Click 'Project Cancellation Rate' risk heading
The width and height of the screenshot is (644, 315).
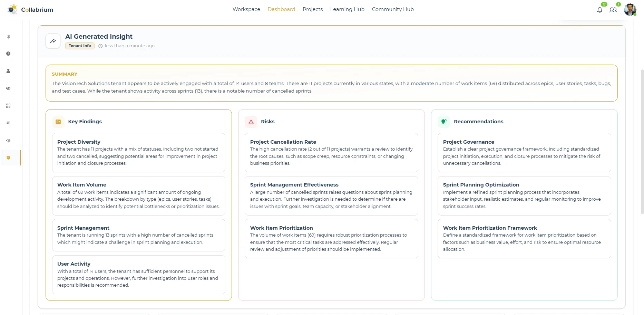click(283, 142)
